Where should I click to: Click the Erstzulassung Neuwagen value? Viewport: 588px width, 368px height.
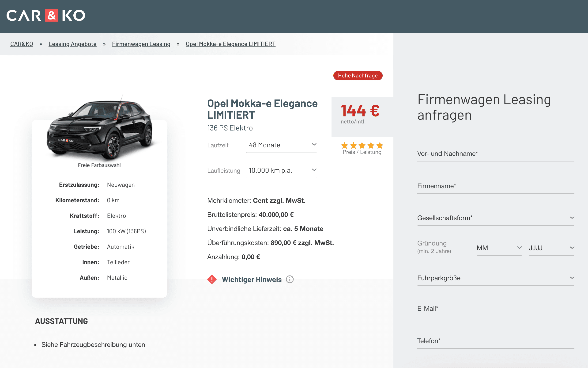(121, 185)
